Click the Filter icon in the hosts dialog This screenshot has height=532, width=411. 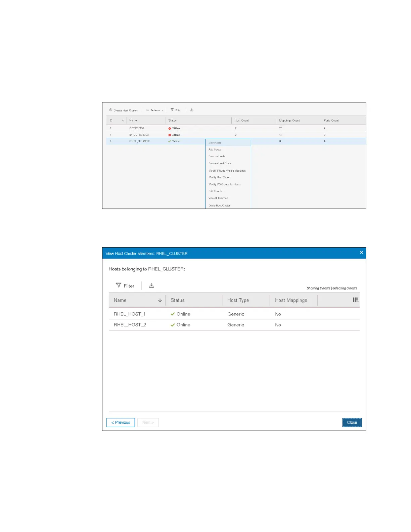119,285
